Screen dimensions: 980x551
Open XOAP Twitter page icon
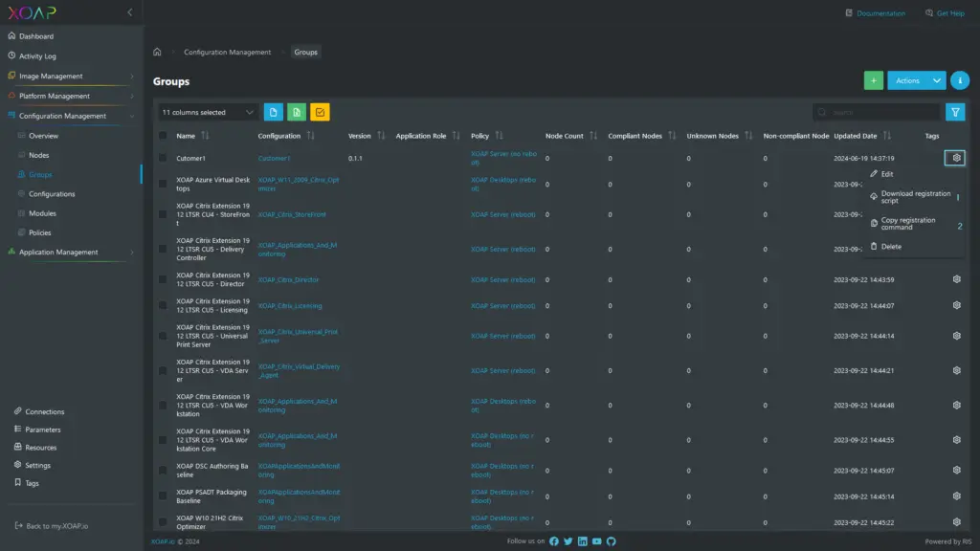tap(568, 541)
